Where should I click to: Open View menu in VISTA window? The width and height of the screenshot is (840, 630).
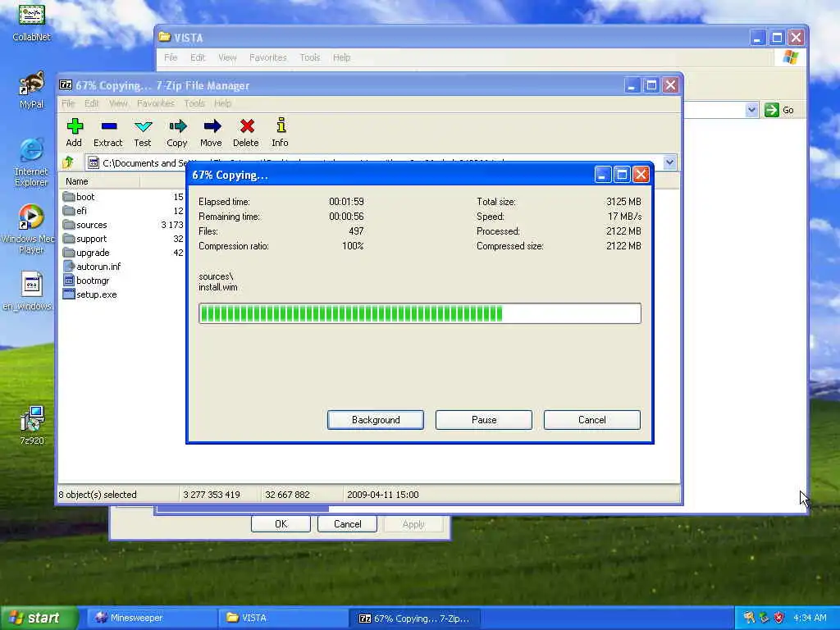point(227,57)
